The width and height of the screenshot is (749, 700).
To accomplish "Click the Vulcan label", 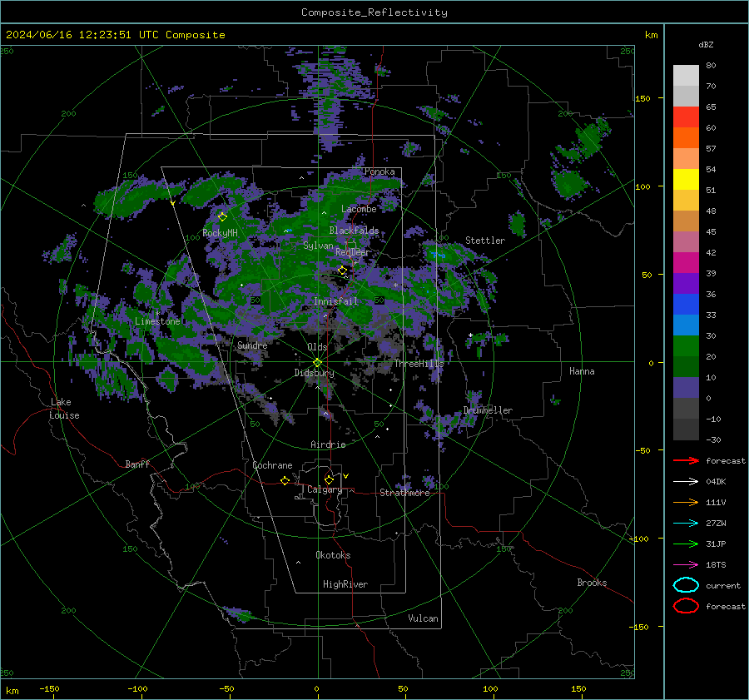I will click(x=423, y=618).
